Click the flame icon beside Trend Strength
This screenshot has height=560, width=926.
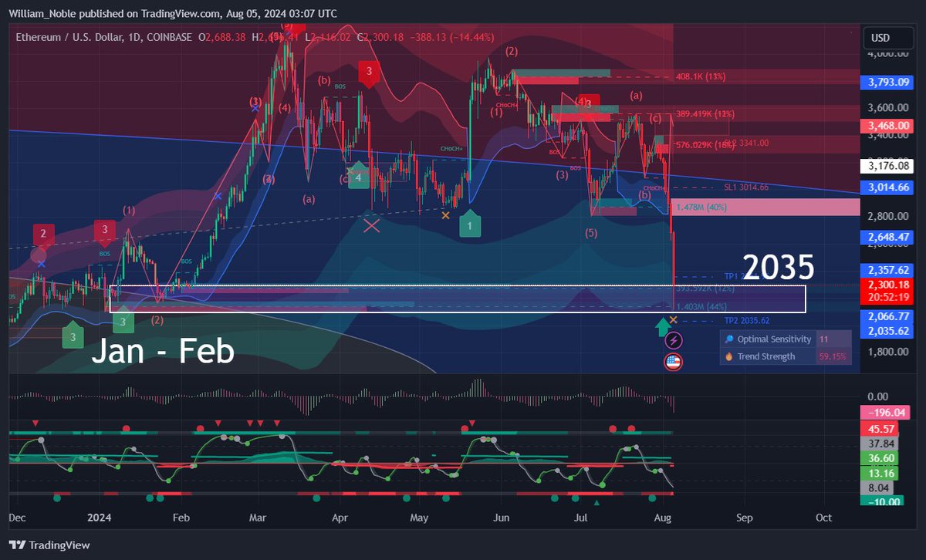[728, 356]
